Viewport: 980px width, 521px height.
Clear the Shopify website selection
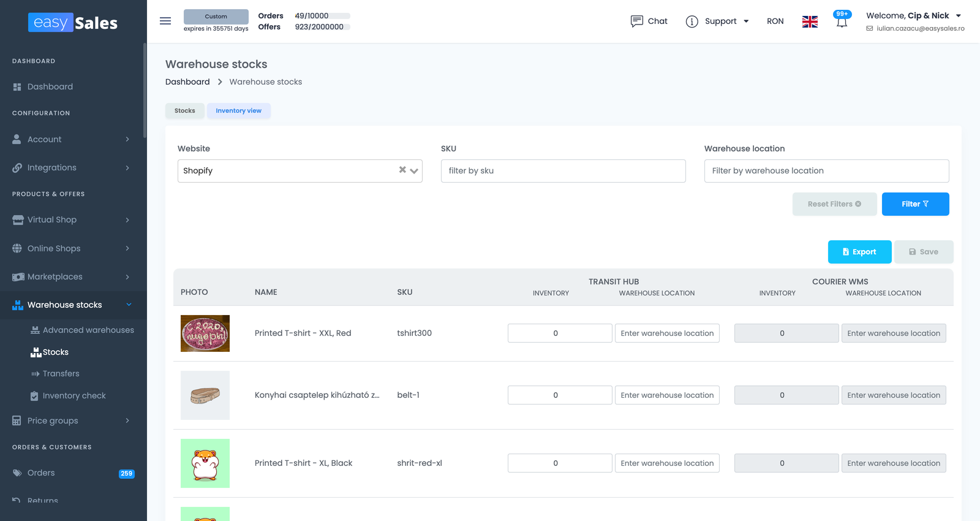402,170
